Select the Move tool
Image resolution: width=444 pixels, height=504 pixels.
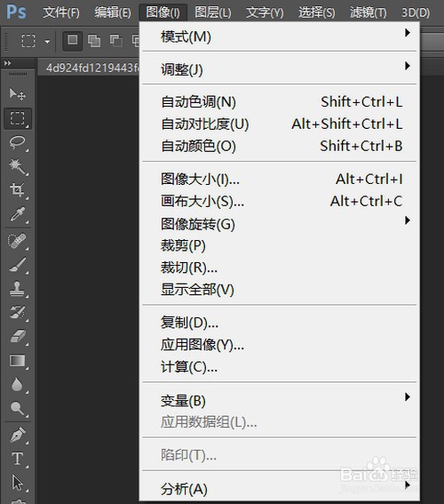click(18, 94)
